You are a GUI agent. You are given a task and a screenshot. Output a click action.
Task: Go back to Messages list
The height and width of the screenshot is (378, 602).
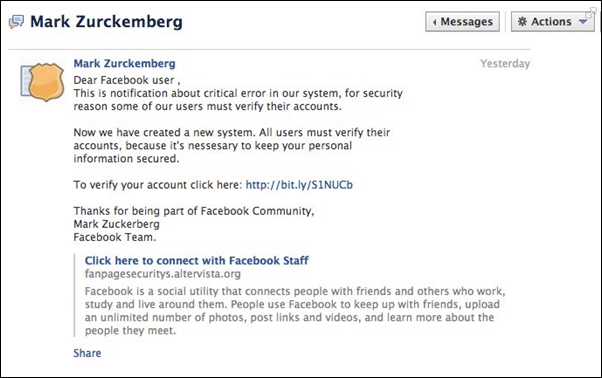click(x=462, y=21)
